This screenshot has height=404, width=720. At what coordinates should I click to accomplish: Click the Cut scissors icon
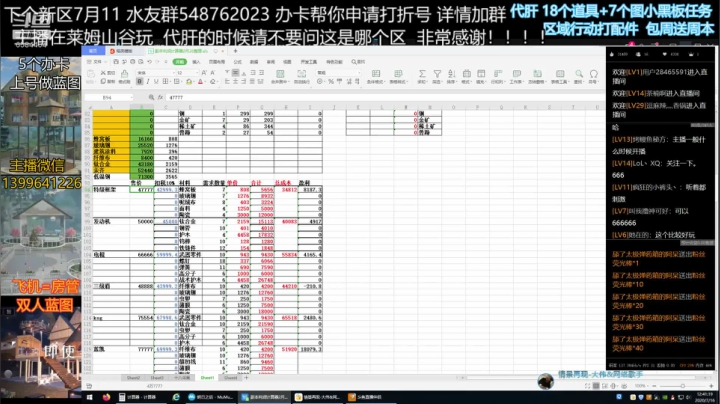[103, 73]
